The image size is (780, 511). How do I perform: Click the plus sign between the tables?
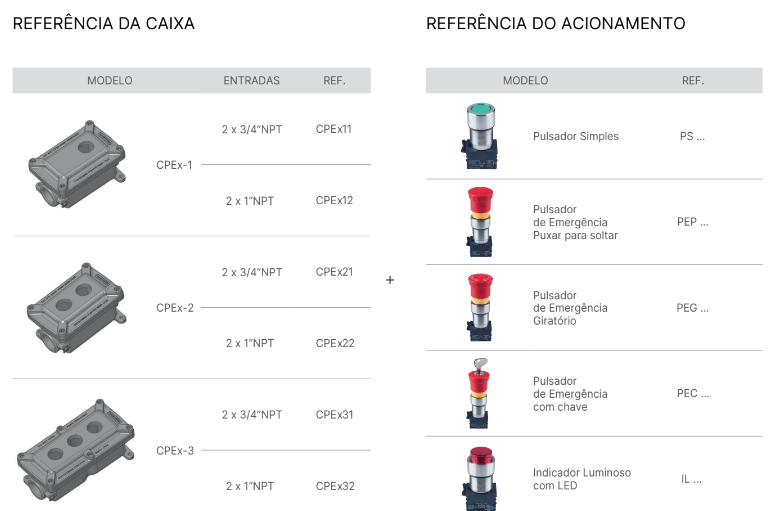390,280
